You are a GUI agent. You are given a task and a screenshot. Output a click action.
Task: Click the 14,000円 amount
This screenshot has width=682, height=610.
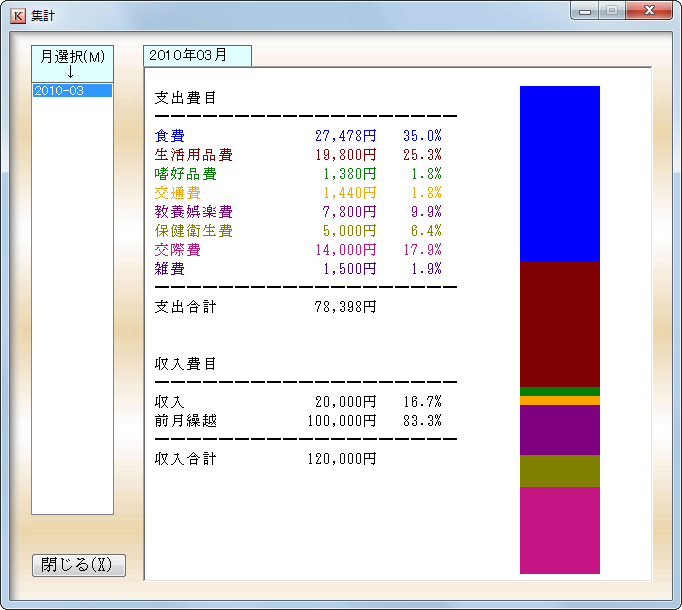[x=346, y=250]
